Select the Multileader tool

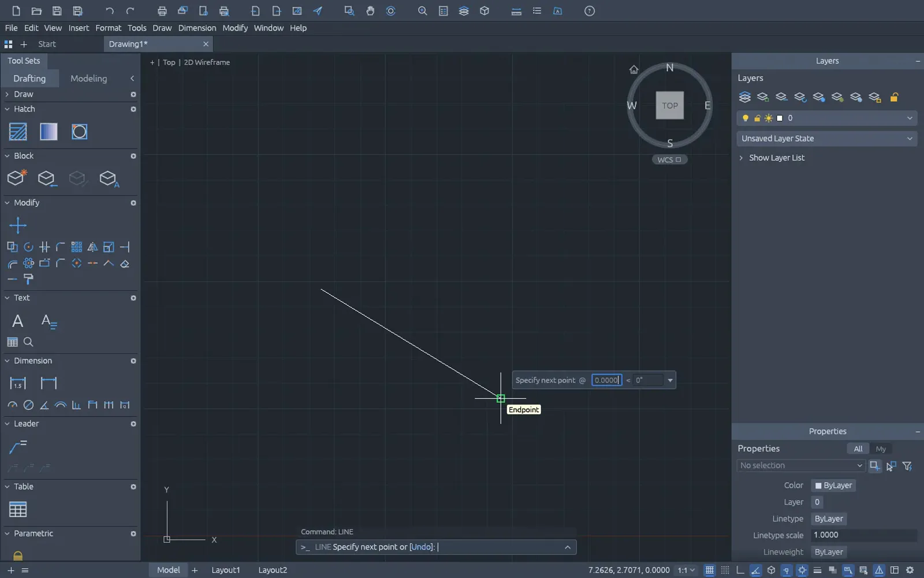coord(18,446)
